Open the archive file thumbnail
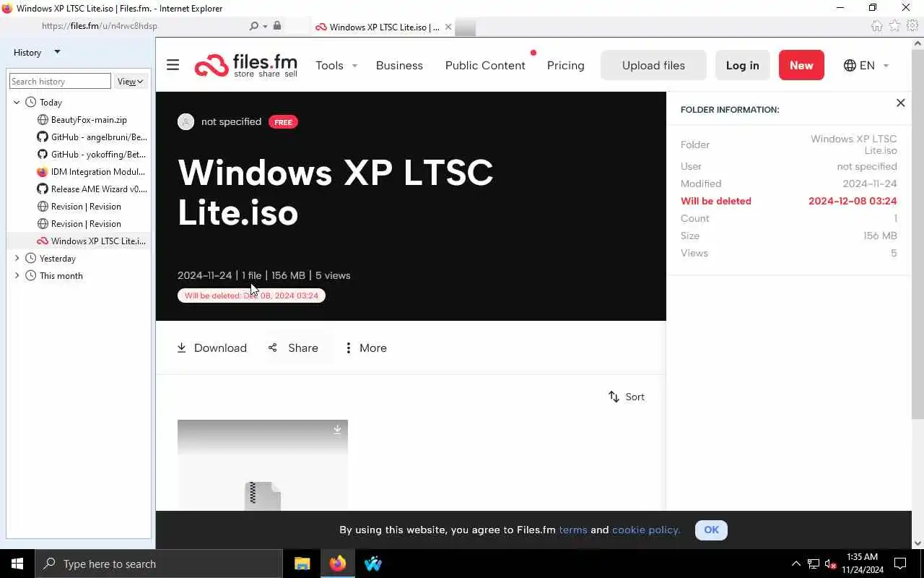Screen dimensions: 924x578 pyautogui.click(x=263, y=465)
